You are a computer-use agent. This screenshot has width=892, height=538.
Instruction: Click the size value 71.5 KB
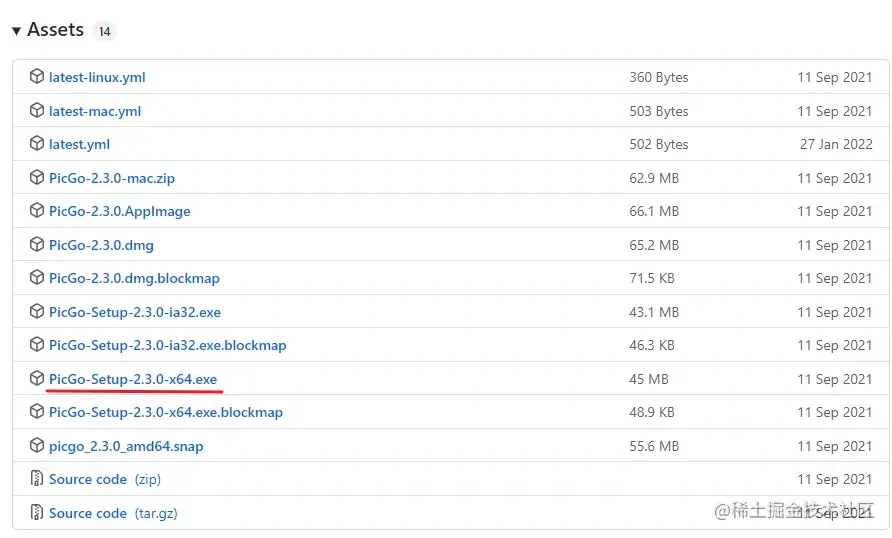(652, 279)
